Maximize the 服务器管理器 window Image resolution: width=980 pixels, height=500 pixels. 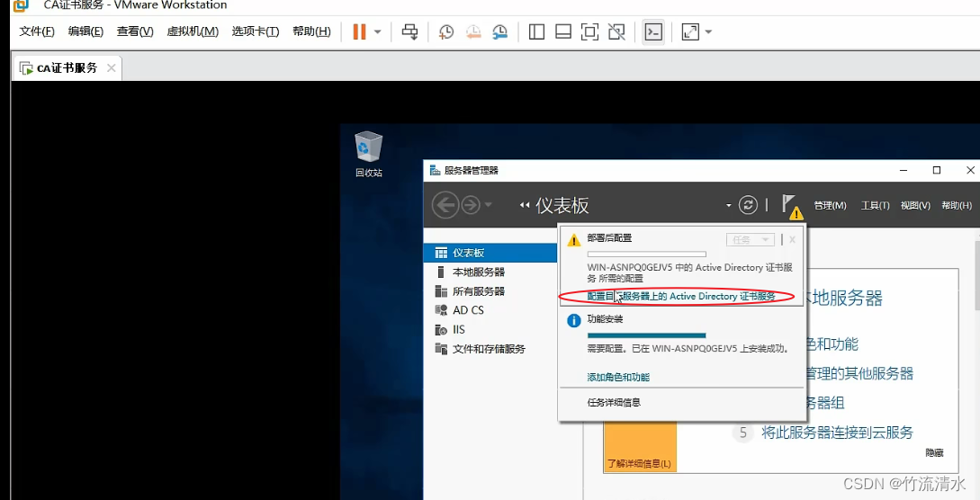pyautogui.click(x=936, y=170)
